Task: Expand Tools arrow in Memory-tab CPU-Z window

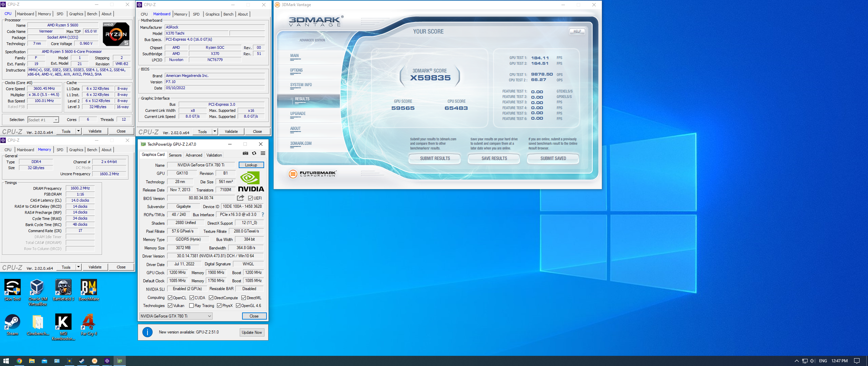Action: tap(78, 267)
